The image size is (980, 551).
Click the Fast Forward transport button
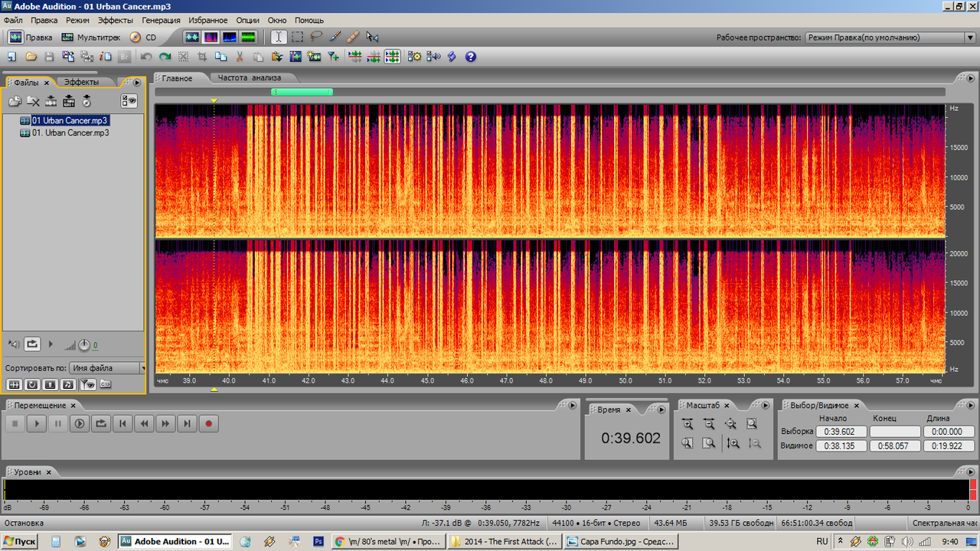(165, 423)
